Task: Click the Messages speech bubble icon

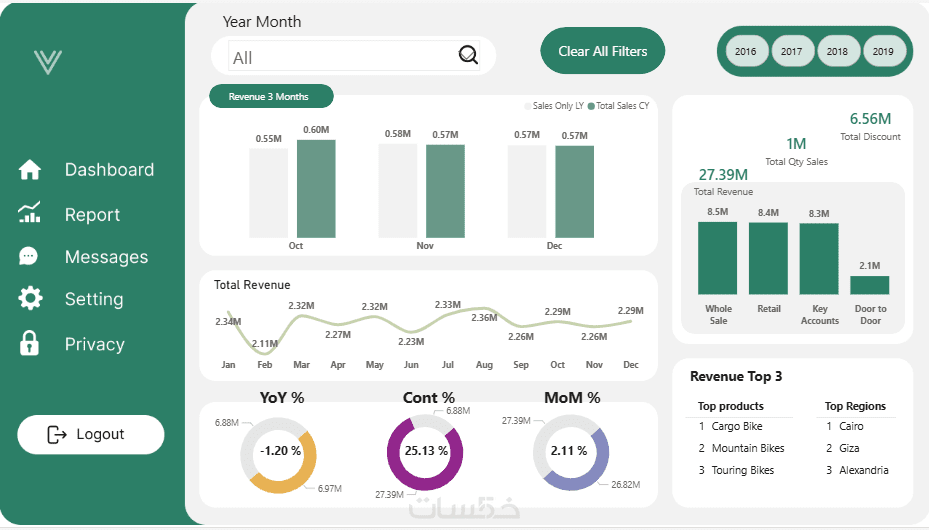Action: click(x=28, y=256)
